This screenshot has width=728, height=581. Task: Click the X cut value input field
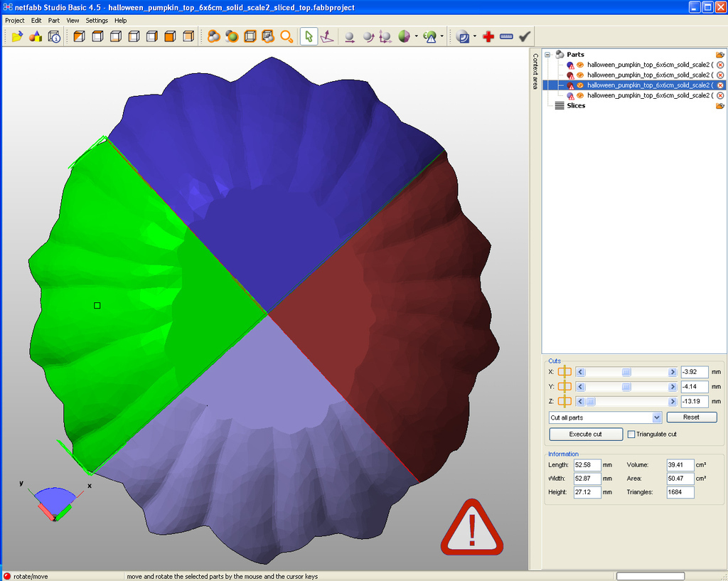coord(693,372)
